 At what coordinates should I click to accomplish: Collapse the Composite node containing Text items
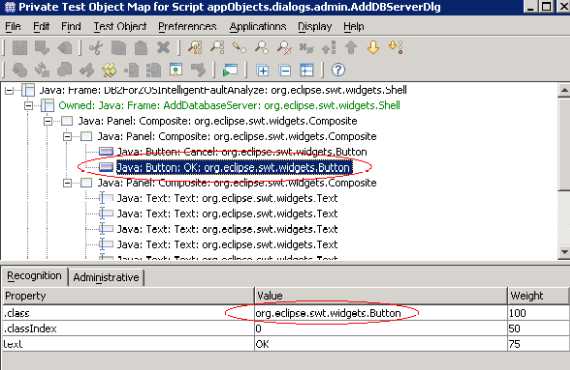pos(67,183)
